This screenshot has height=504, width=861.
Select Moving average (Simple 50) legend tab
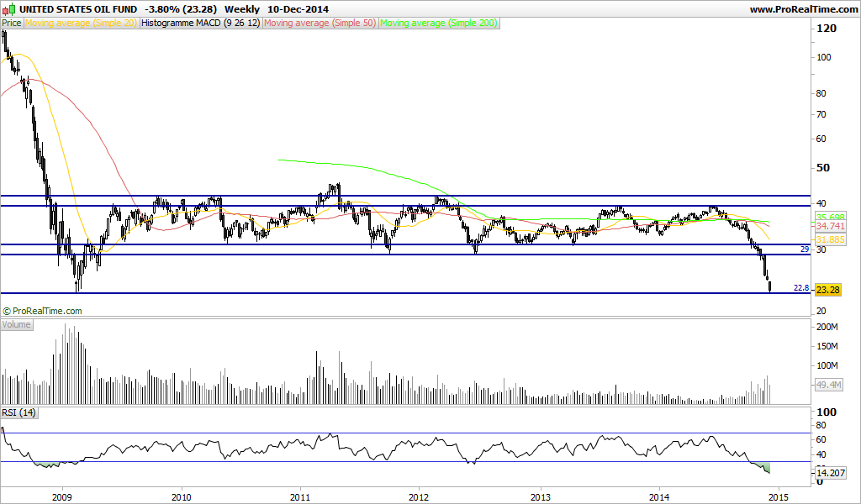(x=320, y=23)
